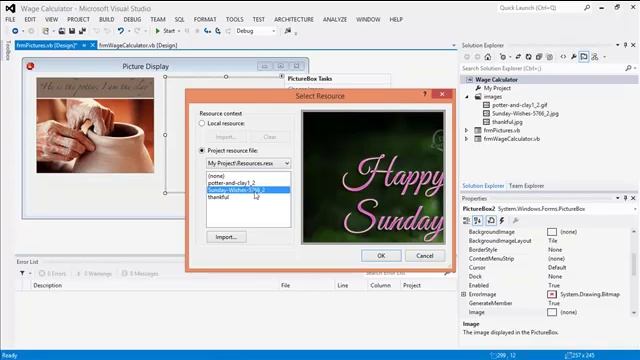
Task: Click the Open File toolbar icon
Action: (62, 31)
